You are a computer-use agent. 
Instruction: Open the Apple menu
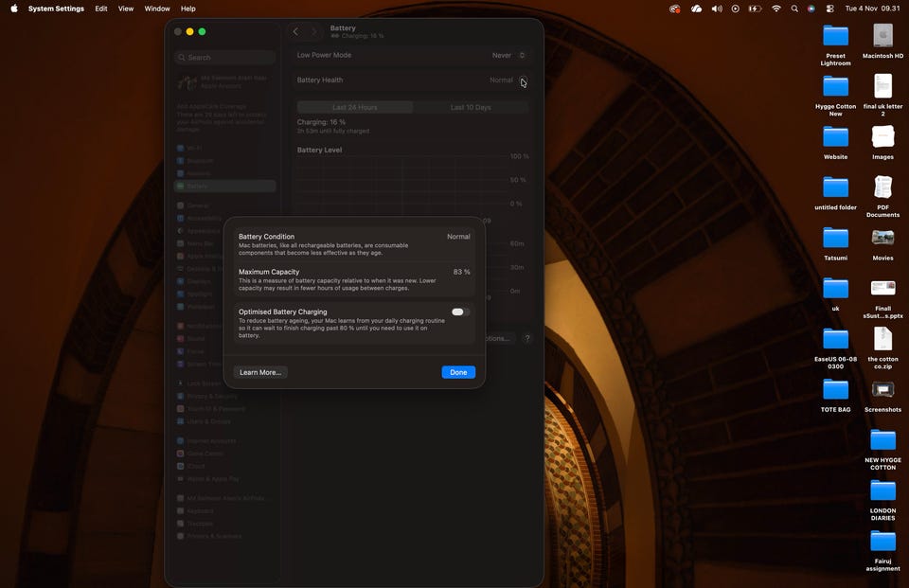(x=14, y=9)
